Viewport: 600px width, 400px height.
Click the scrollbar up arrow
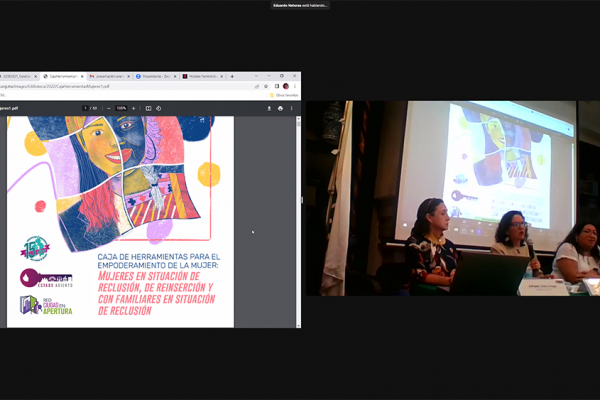pyautogui.click(x=298, y=118)
